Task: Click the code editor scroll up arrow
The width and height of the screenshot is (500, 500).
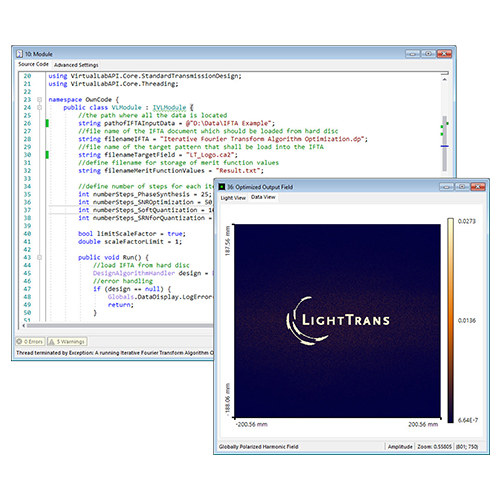Action: [x=444, y=79]
